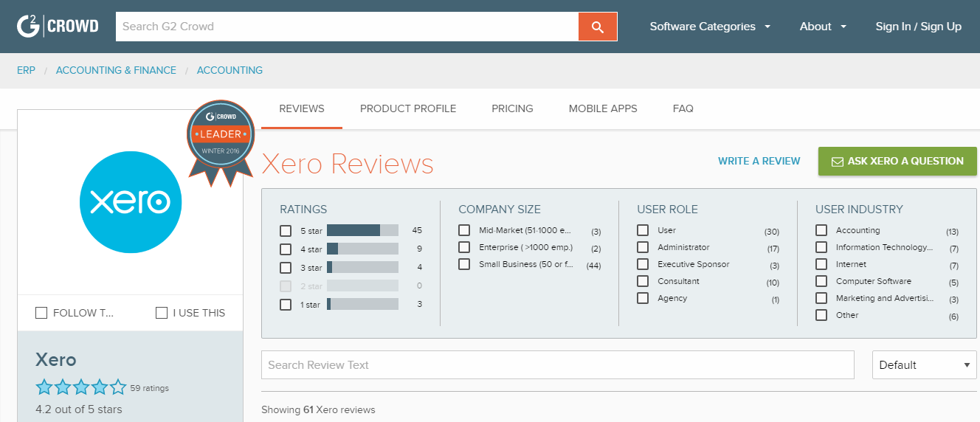Click the 5 star rating bar
This screenshot has height=422, width=980.
click(x=362, y=230)
